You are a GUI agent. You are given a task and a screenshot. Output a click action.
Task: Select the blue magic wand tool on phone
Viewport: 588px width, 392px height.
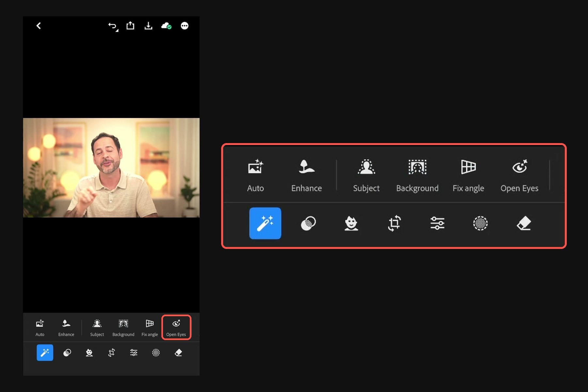point(45,352)
